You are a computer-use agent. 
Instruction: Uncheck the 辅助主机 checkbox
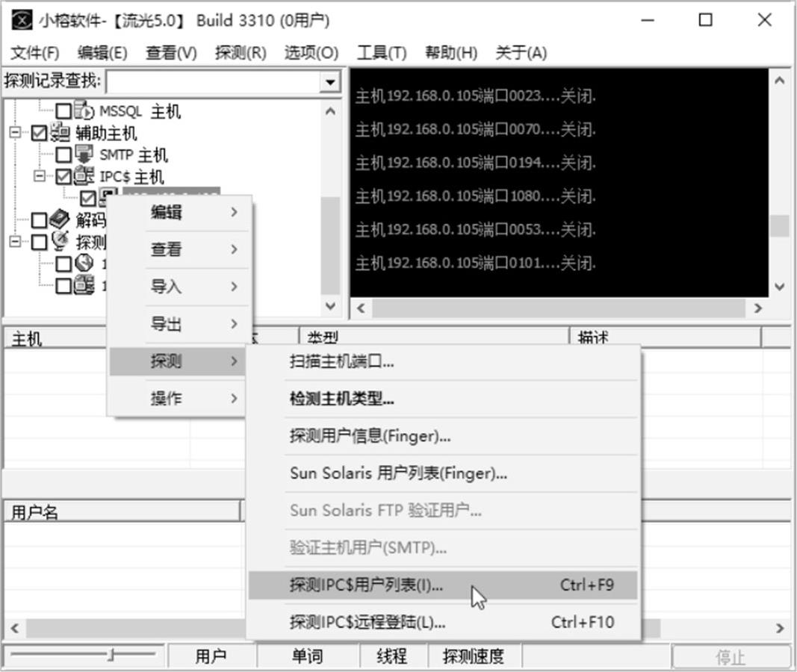(x=39, y=133)
